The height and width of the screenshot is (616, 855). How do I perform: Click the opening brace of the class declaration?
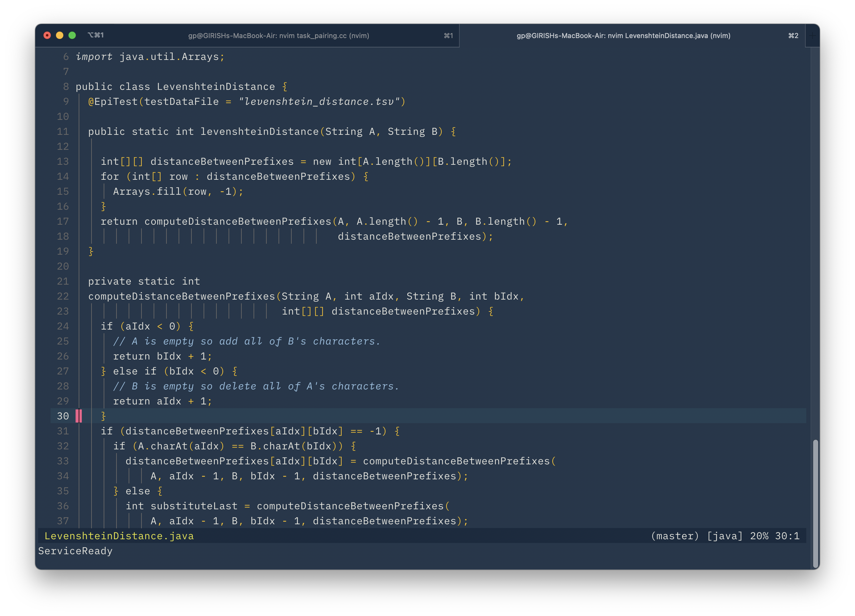click(284, 87)
